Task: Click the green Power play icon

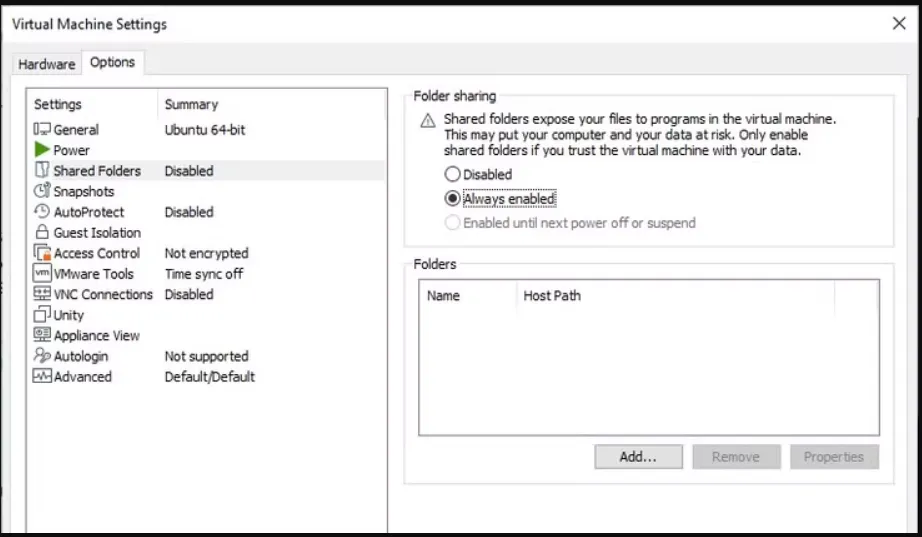Action: [x=42, y=150]
